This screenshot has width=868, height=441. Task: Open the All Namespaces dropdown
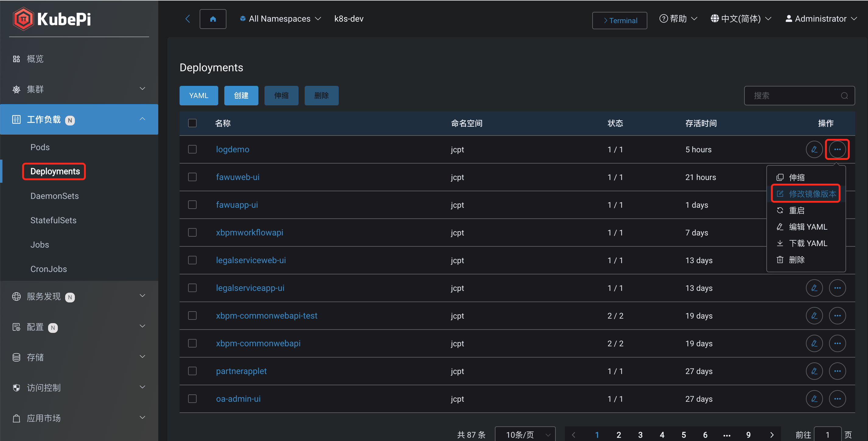[x=280, y=19]
